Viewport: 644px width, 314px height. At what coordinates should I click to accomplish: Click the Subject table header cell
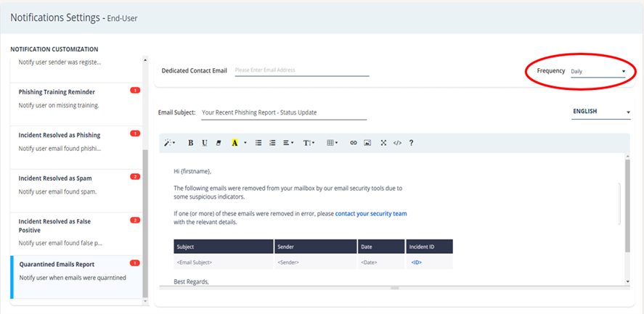(224, 247)
